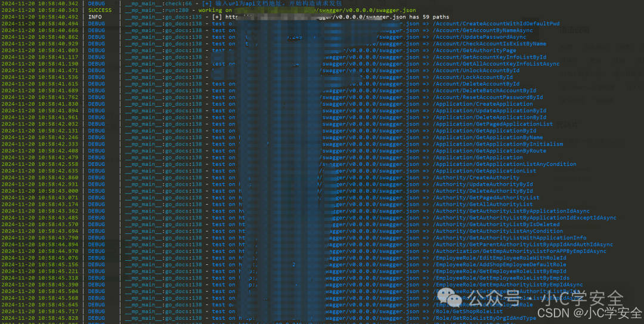Select path /EmployeeRole/EditEmployeeRoleWithRoleId
This screenshot has width=644, height=324.
500,258
